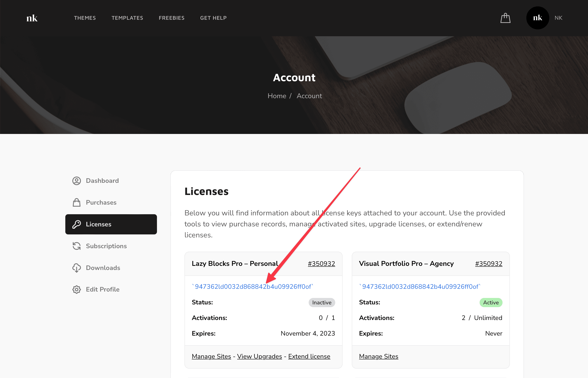Open the GET HELP menu
The width and height of the screenshot is (588, 378).
pyautogui.click(x=213, y=18)
